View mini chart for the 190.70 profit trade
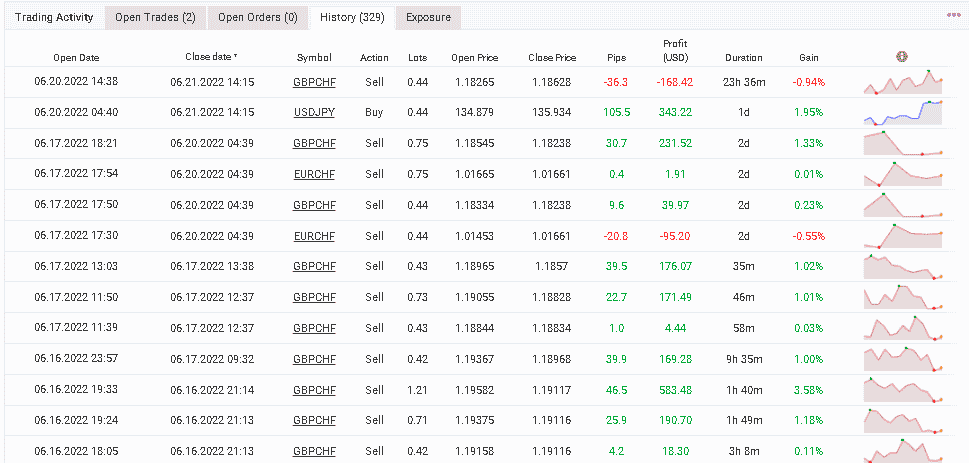Image resolution: width=969 pixels, height=463 pixels. 903,420
